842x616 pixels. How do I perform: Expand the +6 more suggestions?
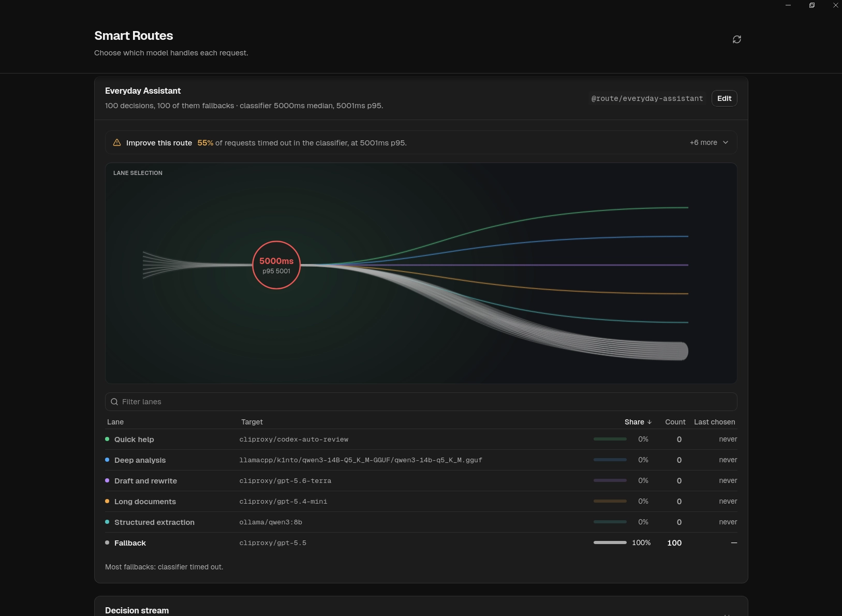coord(709,142)
